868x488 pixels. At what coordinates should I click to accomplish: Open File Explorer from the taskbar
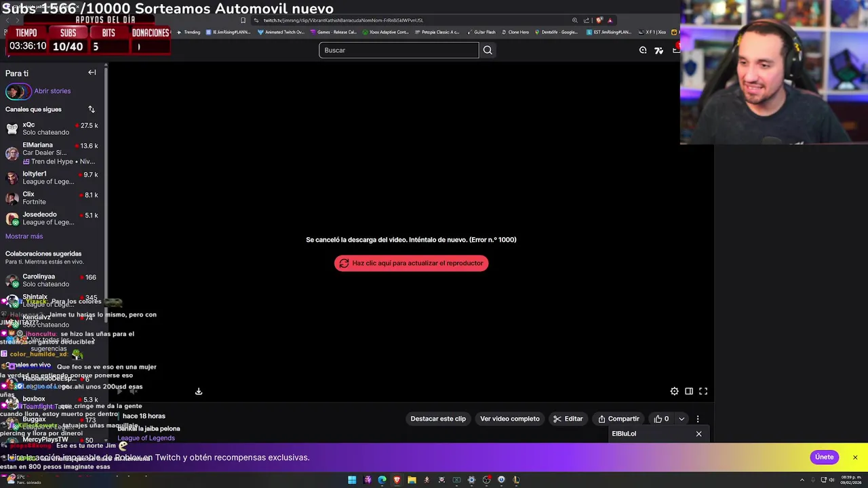412,480
